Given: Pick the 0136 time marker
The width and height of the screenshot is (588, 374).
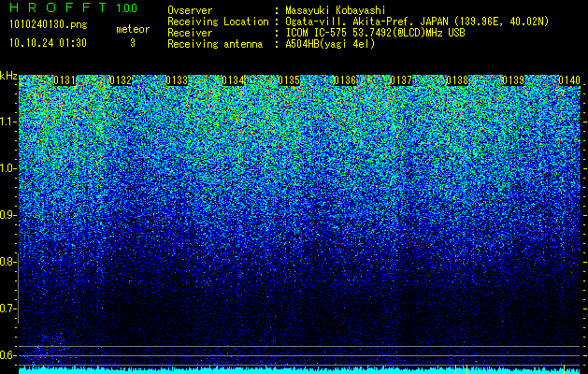Looking at the screenshot, I should (x=345, y=80).
